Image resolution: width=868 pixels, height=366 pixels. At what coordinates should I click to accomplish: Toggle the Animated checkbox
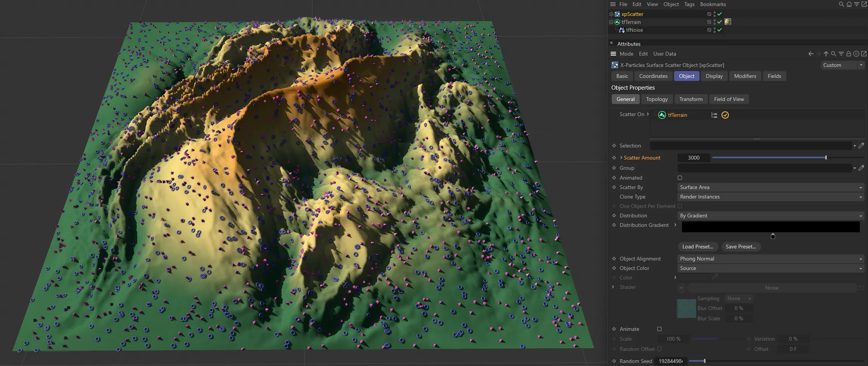(x=679, y=178)
